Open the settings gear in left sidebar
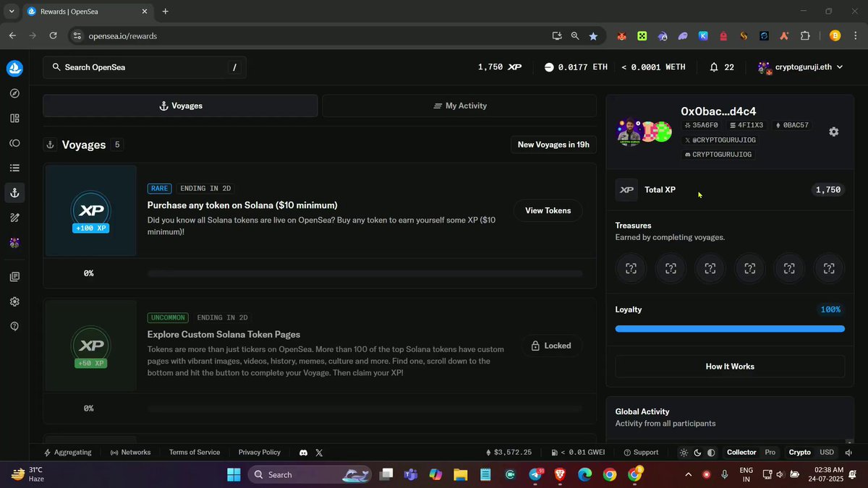Viewport: 868px width, 488px height. click(x=14, y=301)
